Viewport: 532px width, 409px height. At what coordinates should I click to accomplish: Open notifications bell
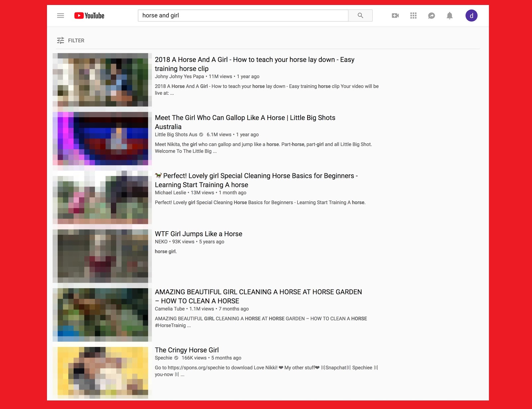[450, 16]
